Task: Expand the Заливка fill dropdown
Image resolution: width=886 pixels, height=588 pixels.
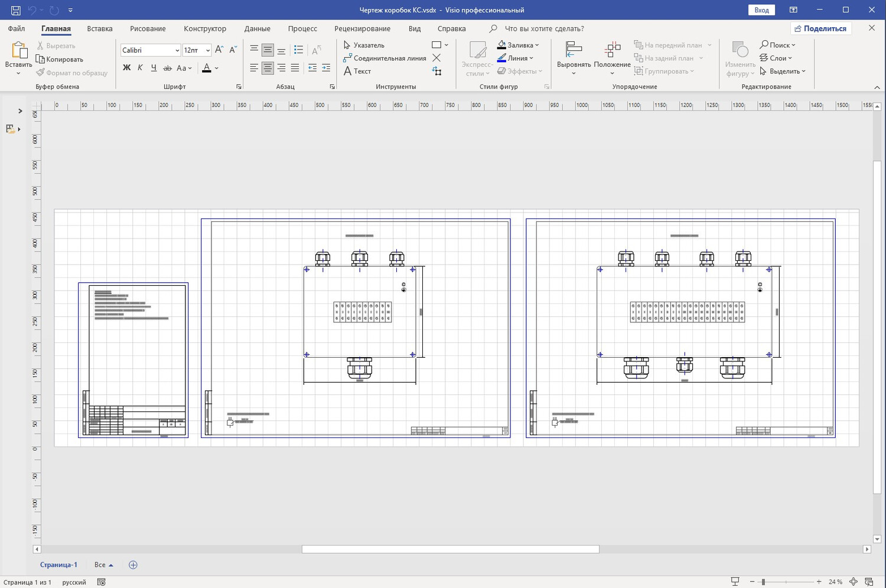Action: 537,45
